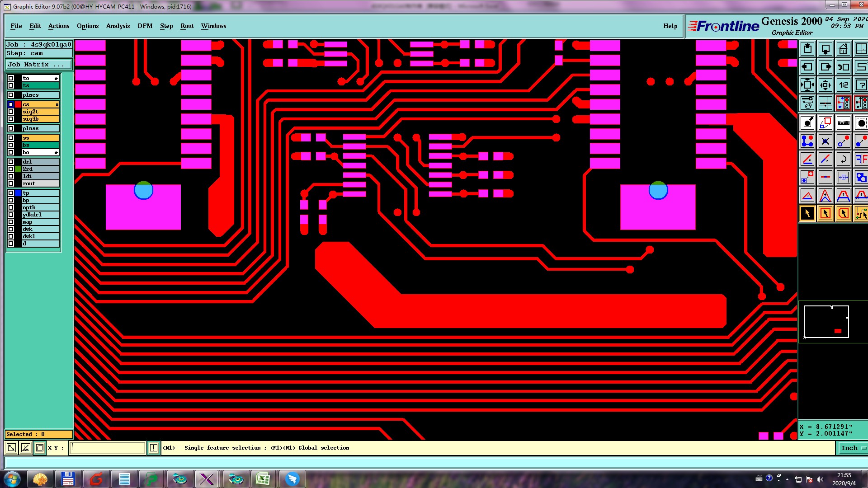Click the expand marker on cs layer

[57, 104]
